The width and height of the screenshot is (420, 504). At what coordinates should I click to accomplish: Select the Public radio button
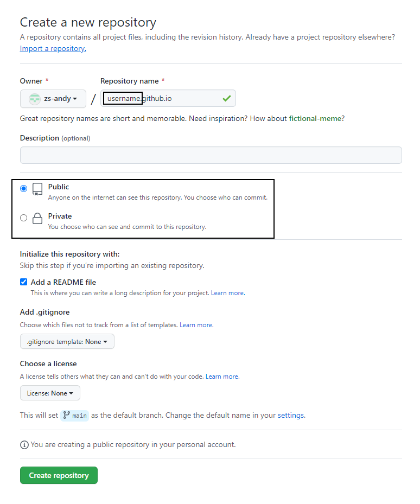(x=23, y=188)
